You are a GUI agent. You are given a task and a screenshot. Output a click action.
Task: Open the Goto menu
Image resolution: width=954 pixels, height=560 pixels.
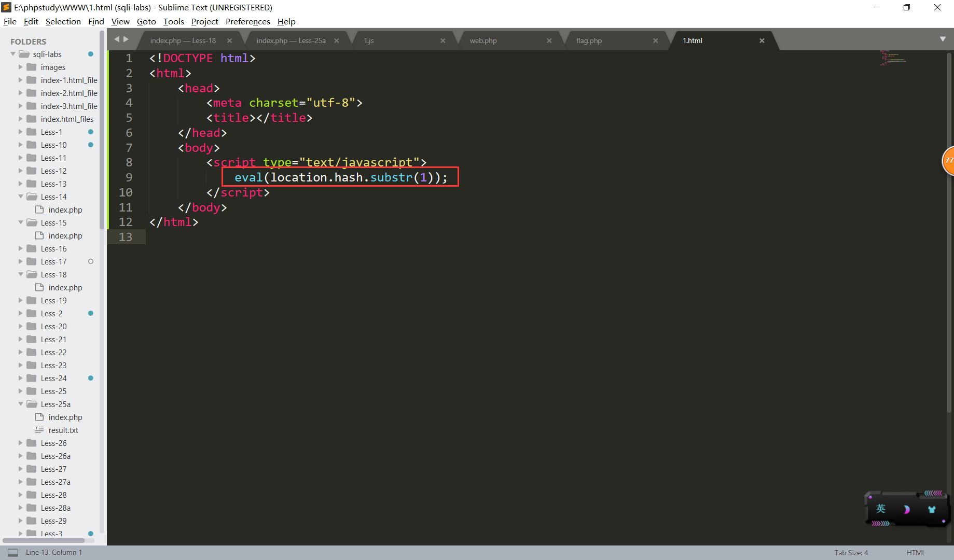pyautogui.click(x=146, y=22)
